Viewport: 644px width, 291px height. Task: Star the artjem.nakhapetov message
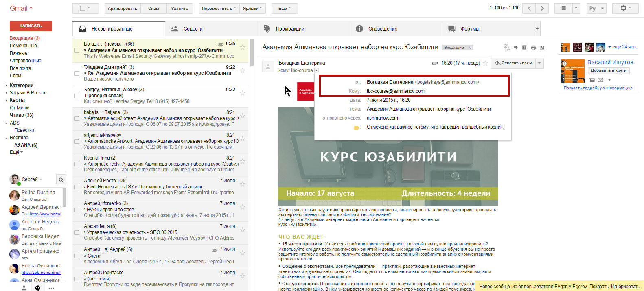pyautogui.click(x=243, y=138)
